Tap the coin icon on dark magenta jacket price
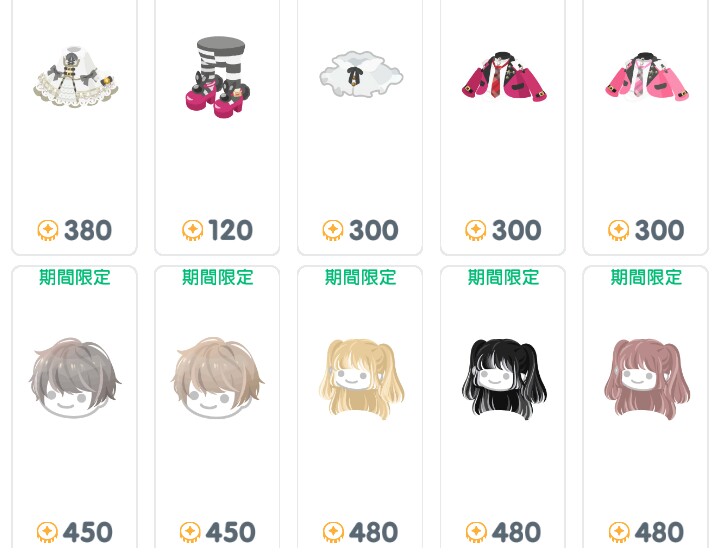 pos(475,230)
